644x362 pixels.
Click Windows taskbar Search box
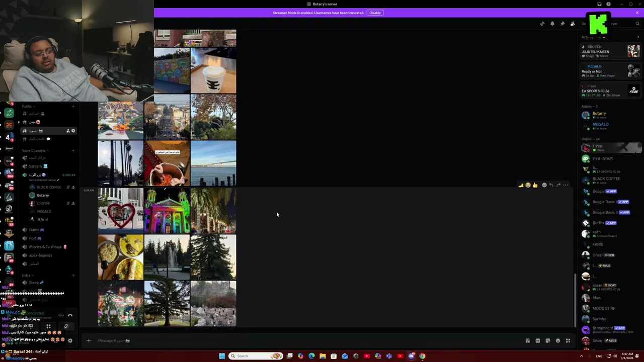(x=256, y=356)
